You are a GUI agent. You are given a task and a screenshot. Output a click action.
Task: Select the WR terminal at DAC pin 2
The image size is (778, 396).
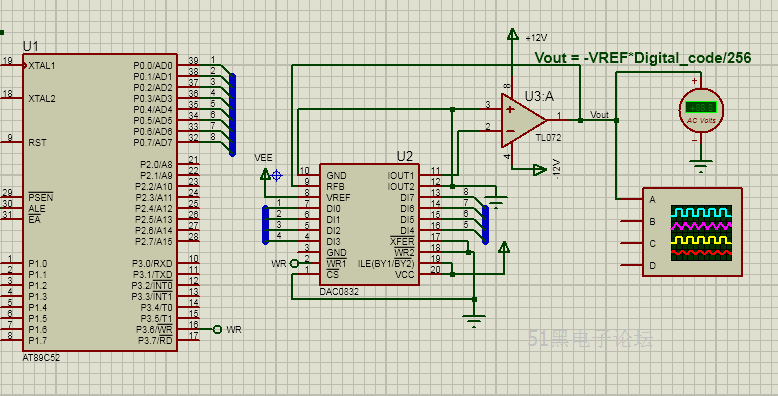pos(294,264)
